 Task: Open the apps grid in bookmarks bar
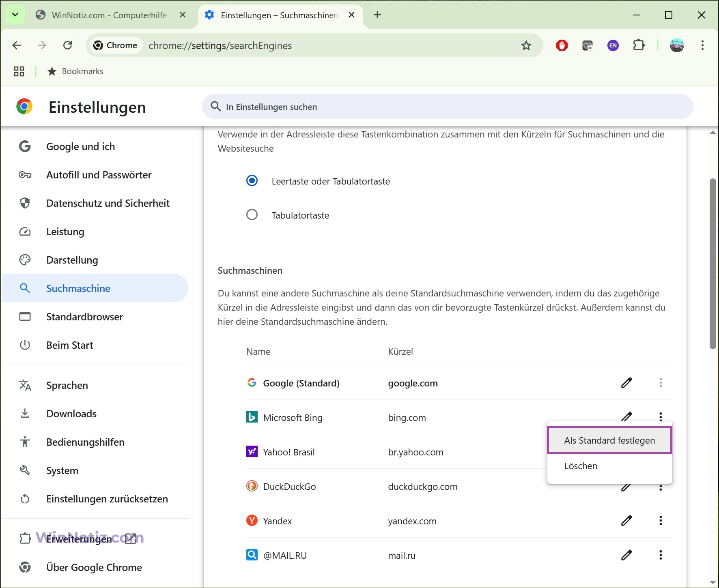19,71
